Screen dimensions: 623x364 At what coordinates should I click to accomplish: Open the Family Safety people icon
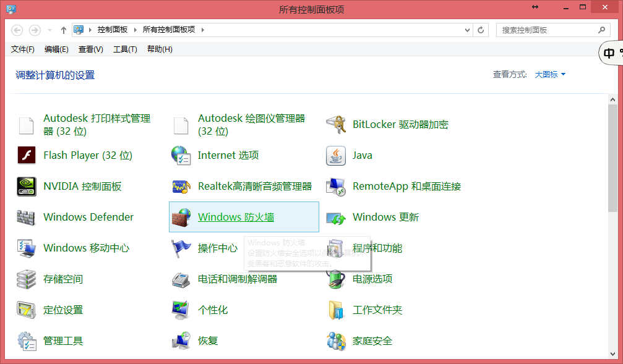[336, 341]
